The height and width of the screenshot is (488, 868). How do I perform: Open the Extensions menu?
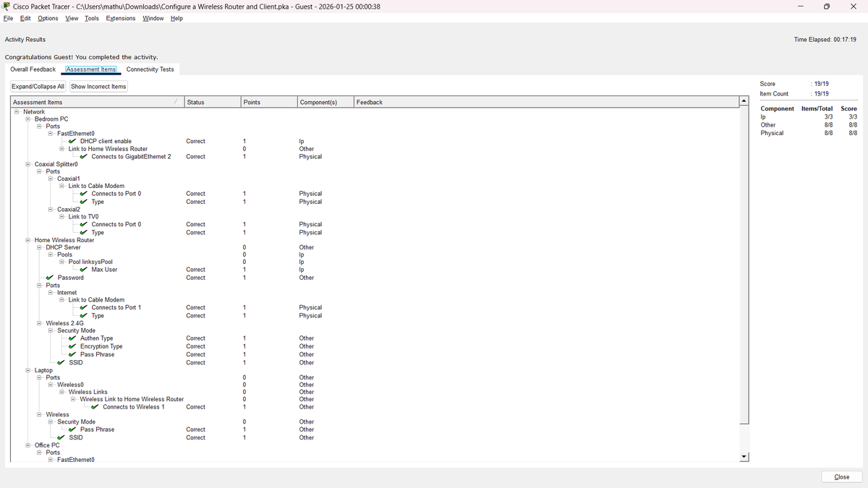coord(121,18)
